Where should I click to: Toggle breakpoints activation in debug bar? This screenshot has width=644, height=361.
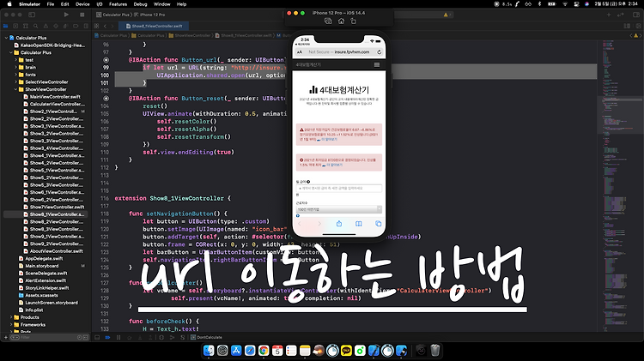107,337
